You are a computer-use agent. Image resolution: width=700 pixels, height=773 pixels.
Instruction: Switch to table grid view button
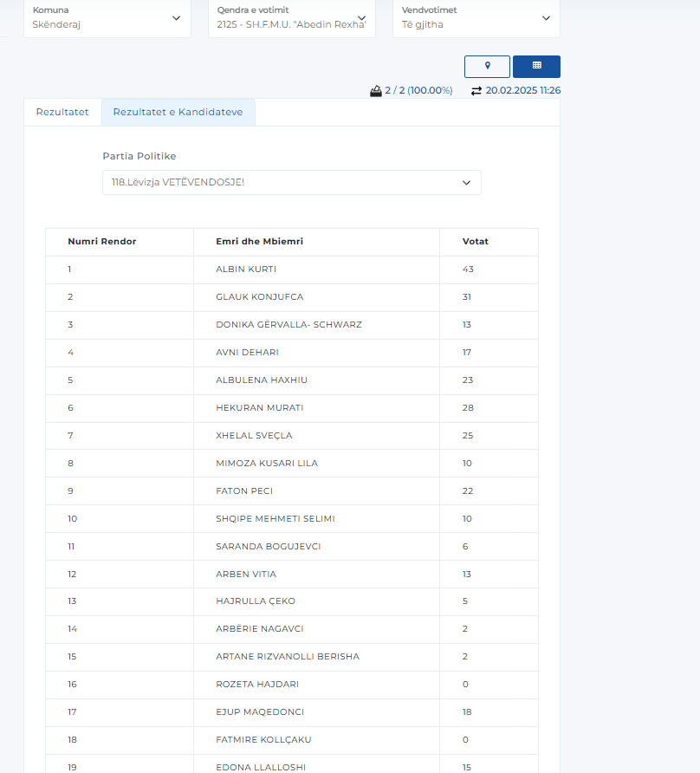tap(536, 66)
